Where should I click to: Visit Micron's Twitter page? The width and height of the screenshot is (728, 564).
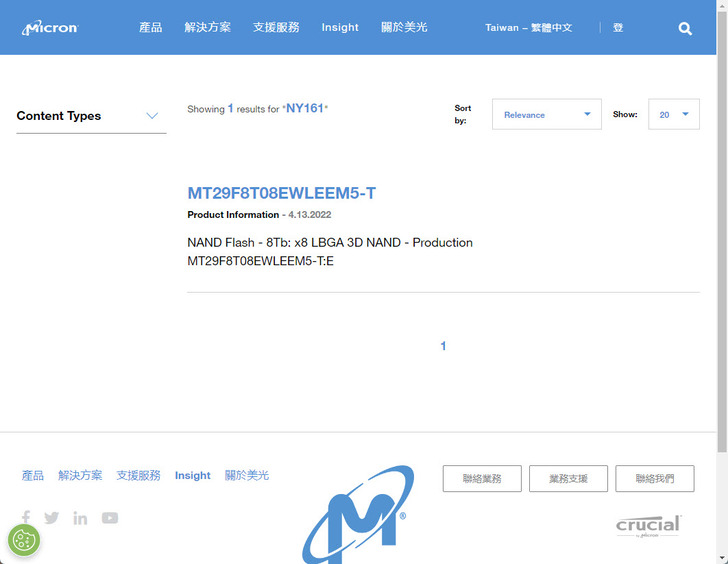[x=52, y=518]
